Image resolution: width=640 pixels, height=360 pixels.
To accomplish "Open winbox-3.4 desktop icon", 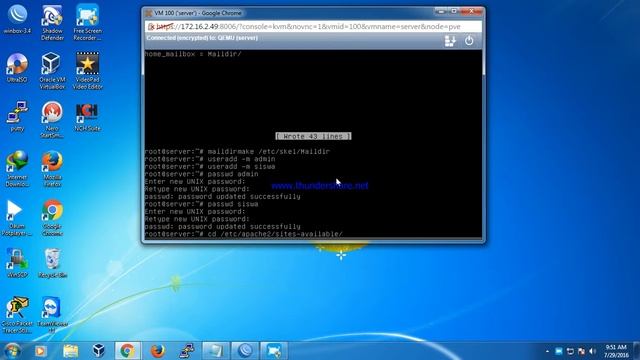I will click(17, 19).
